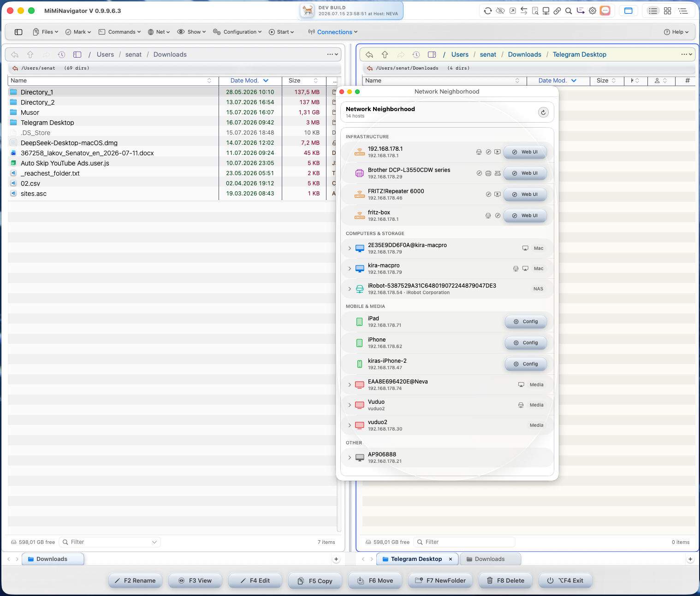Viewport: 700px width, 596px height.
Task: Open Web UI for FRITZ!Repeater 6000
Action: click(525, 195)
